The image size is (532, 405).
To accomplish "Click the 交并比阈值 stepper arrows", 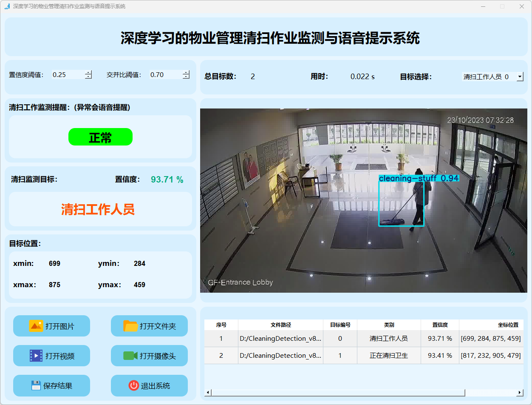I will [x=186, y=75].
